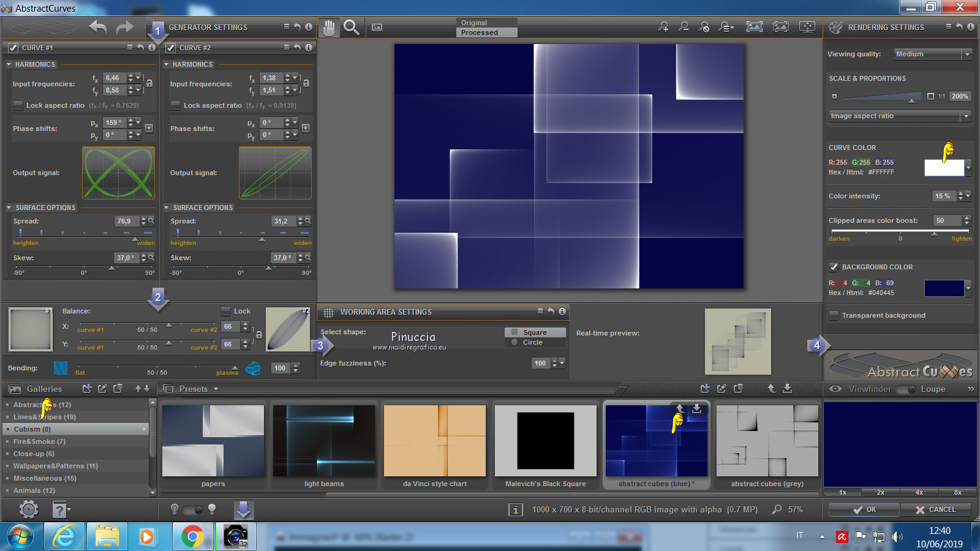Click the image info icon in status bar
Viewport: 980px width, 551px height.
[516, 509]
